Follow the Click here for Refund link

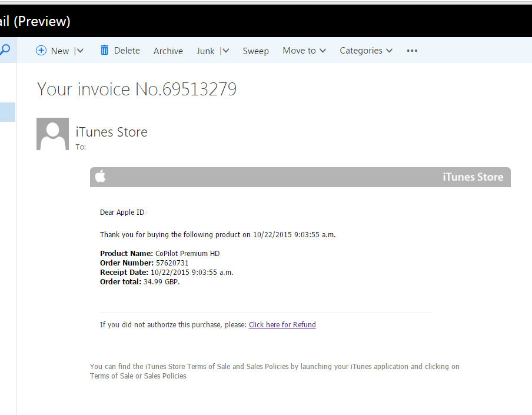(x=282, y=324)
